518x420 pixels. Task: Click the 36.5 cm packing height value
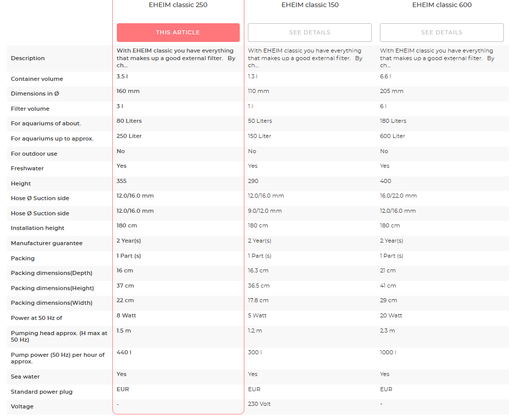pyautogui.click(x=258, y=286)
